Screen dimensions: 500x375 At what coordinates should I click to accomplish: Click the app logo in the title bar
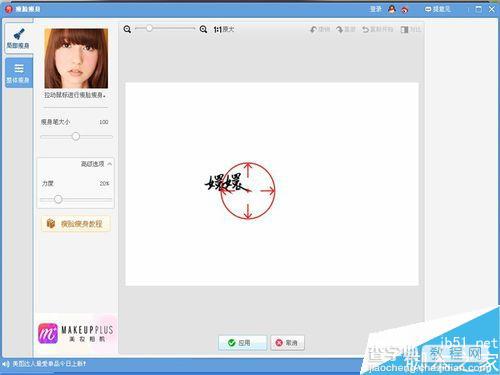(x=9, y=9)
